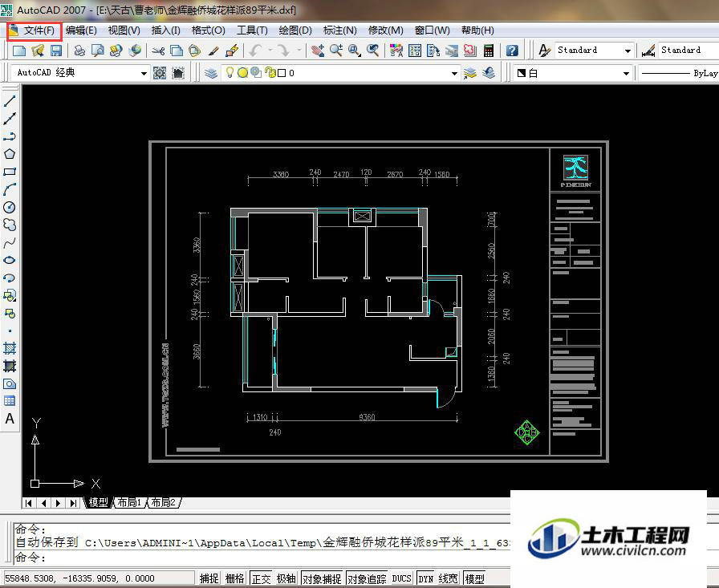Open the 标注(N) menu
The width and height of the screenshot is (719, 588).
tap(339, 30)
